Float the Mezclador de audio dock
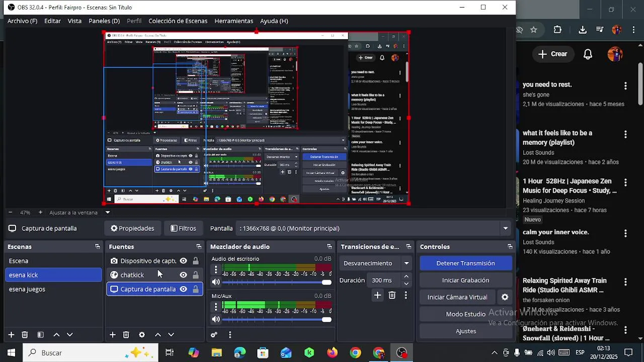Viewport: 644px width, 362px height. 330,247
